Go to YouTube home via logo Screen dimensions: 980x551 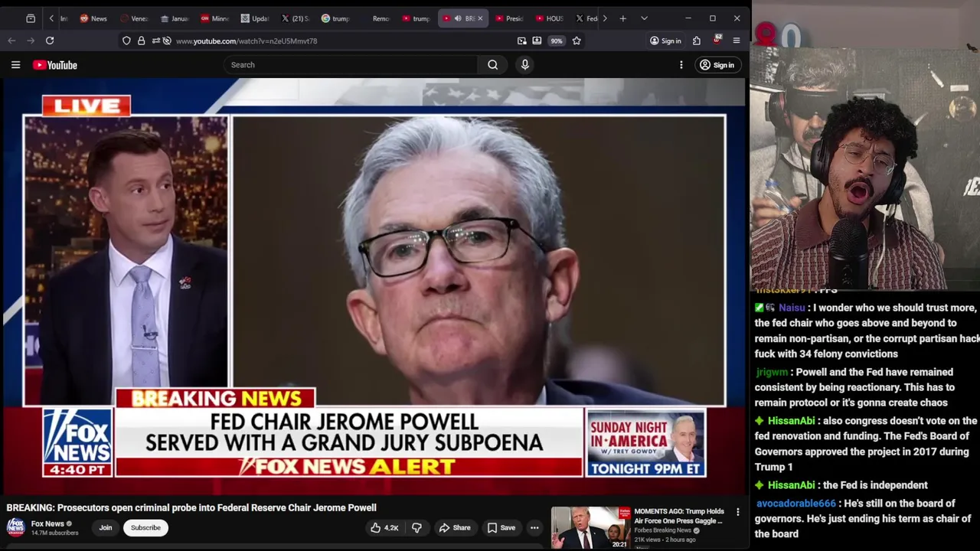tap(55, 65)
